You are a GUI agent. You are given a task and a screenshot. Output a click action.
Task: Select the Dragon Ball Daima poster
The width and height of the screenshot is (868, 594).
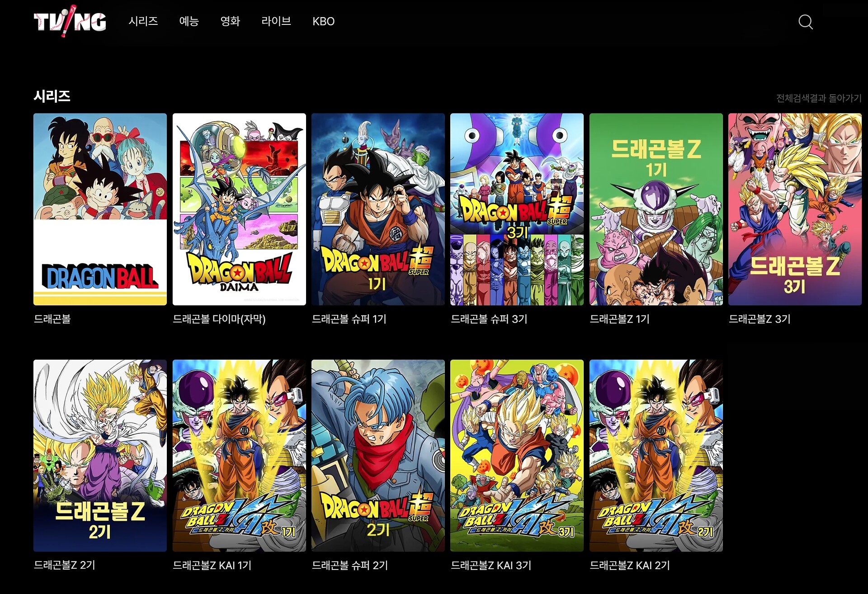point(239,209)
